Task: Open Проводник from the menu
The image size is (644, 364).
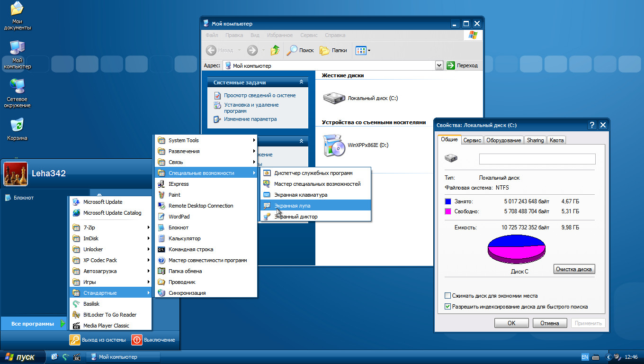Action: pyautogui.click(x=206, y=282)
